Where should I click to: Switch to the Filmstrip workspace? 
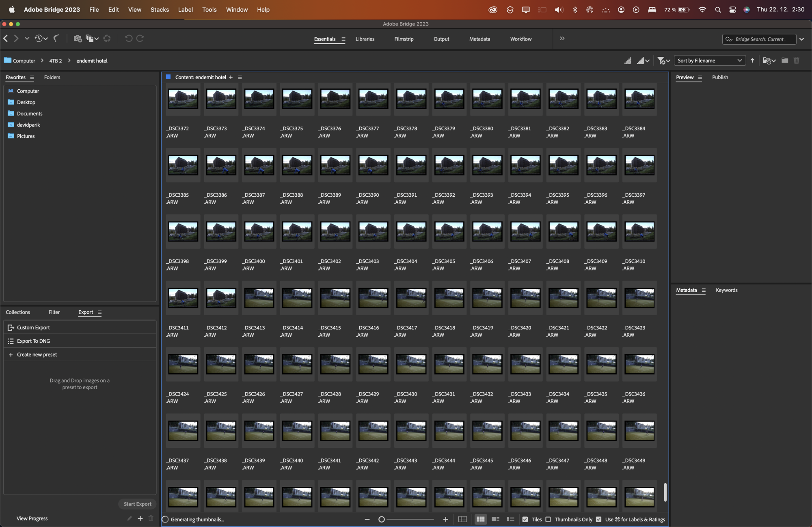coord(404,39)
